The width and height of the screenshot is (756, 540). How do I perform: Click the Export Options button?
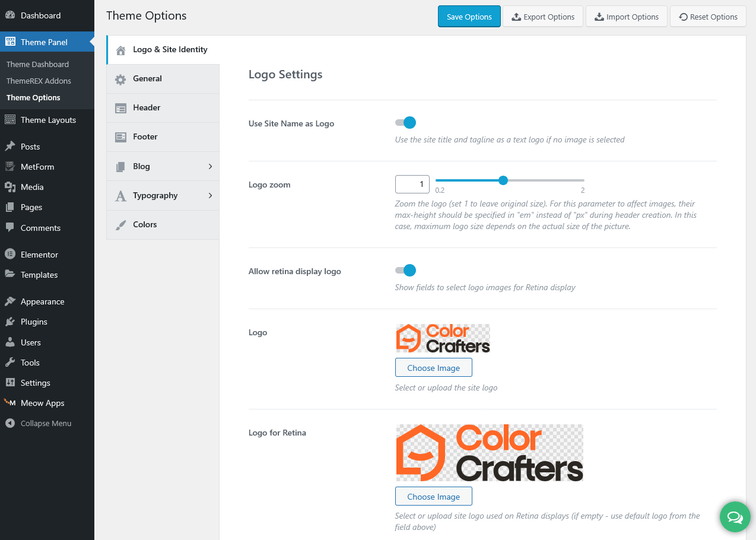pyautogui.click(x=543, y=17)
